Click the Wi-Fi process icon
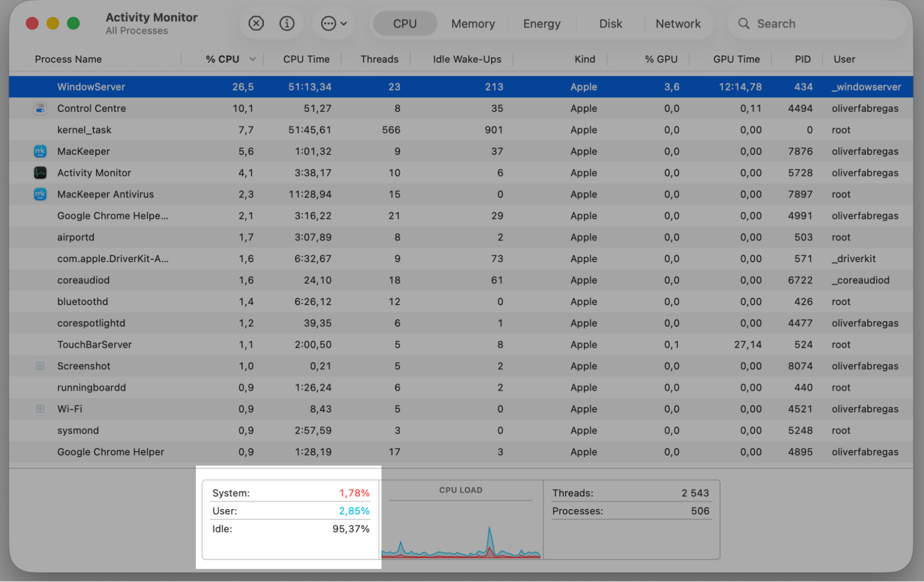The width and height of the screenshot is (924, 582). [x=40, y=409]
